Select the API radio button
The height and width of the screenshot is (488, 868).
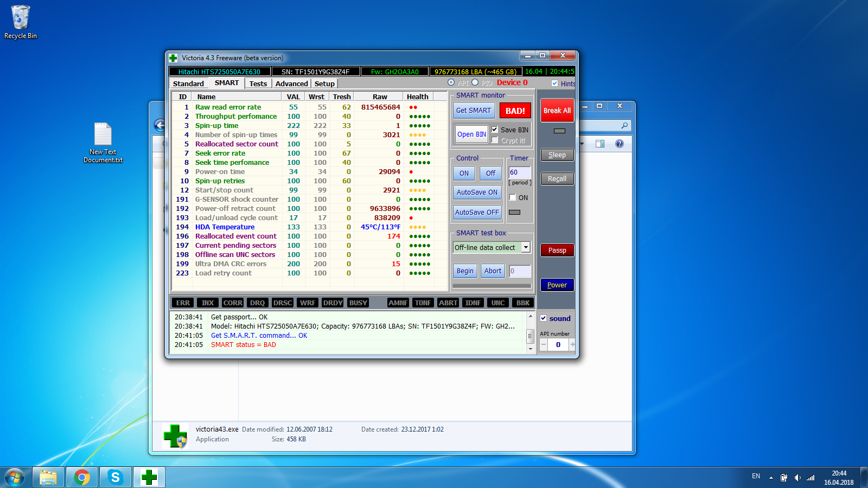(x=451, y=82)
